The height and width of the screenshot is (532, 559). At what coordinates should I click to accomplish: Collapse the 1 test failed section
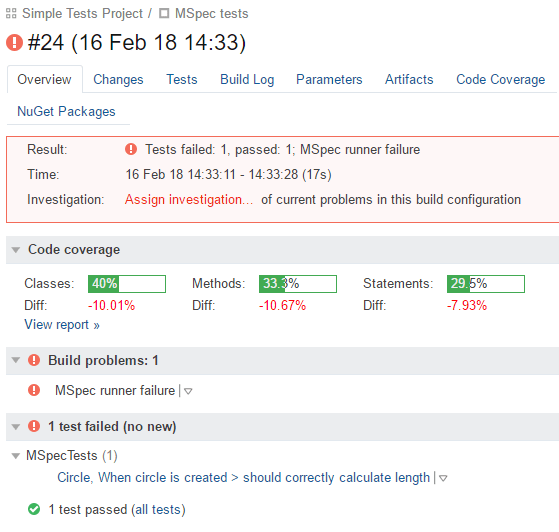click(x=16, y=427)
